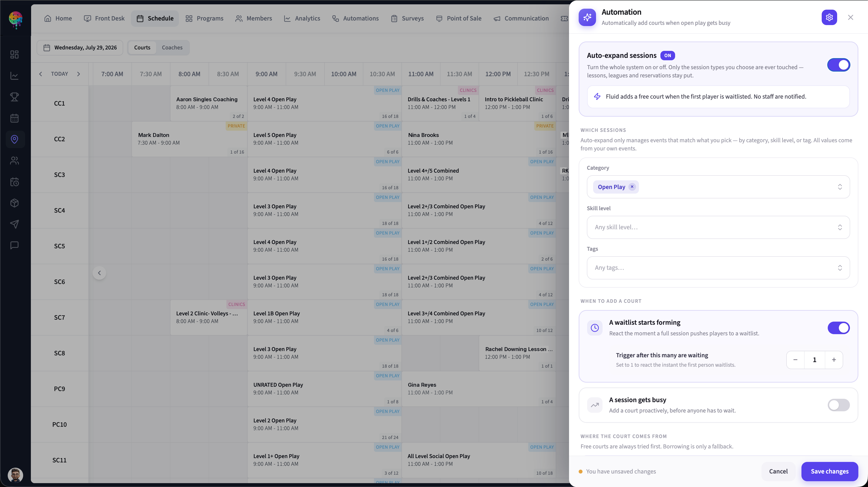
Task: Open the paper plane send icon in the sidebar
Action: [x=14, y=224]
